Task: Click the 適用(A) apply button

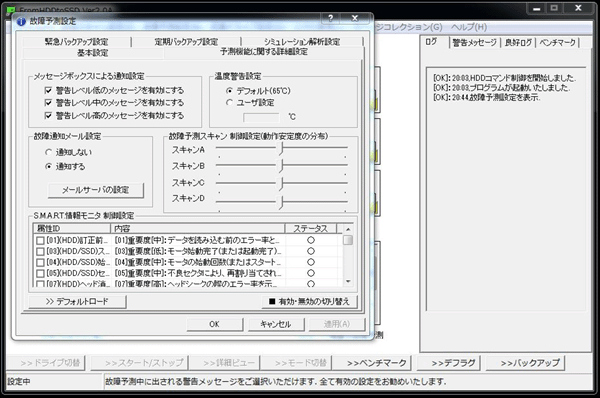Action: click(x=337, y=324)
